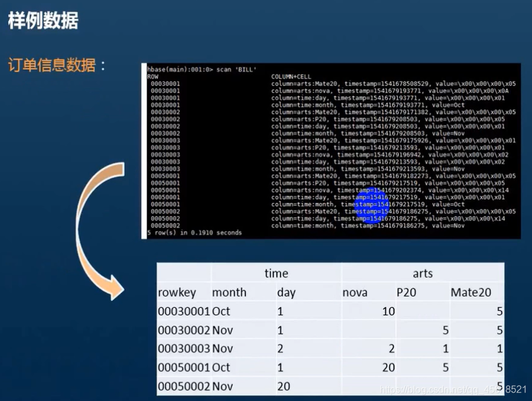The height and width of the screenshot is (401, 532).
Task: Click day value "20" in table row 00050002
Action: pos(284,387)
